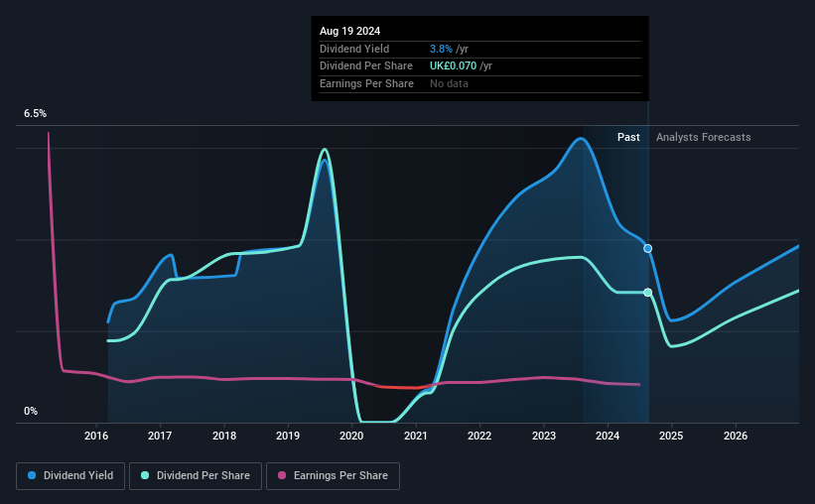Click the blue Dividend Yield data point marker
Image resolution: width=815 pixels, height=504 pixels.
pos(647,248)
